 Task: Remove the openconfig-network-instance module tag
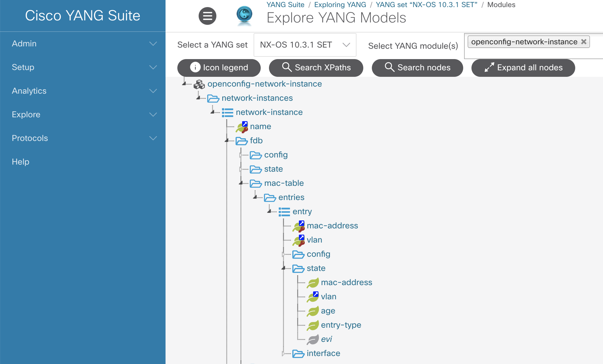(583, 42)
